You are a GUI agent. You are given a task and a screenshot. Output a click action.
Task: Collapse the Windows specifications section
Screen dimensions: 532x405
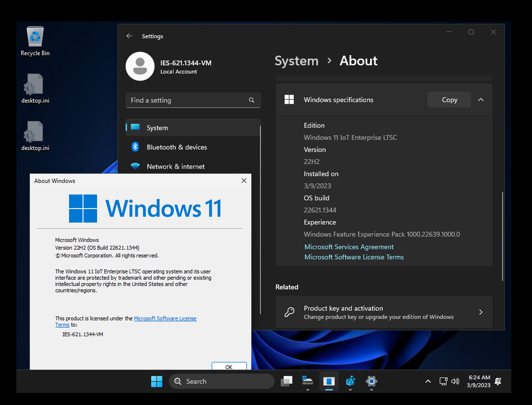pos(481,100)
